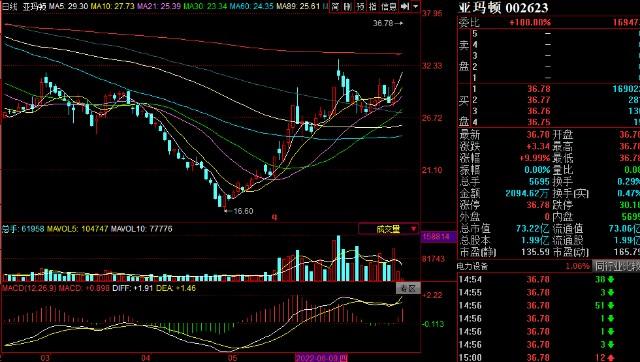Select the 买盘 buy order section
The image size is (640, 362).
tap(464, 110)
